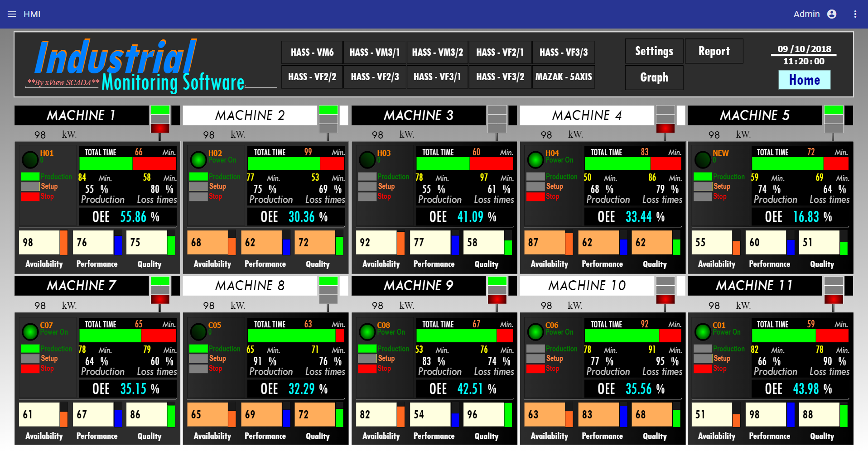868x451 pixels.
Task: Click Machine 4 stack light tower
Action: [x=665, y=119]
